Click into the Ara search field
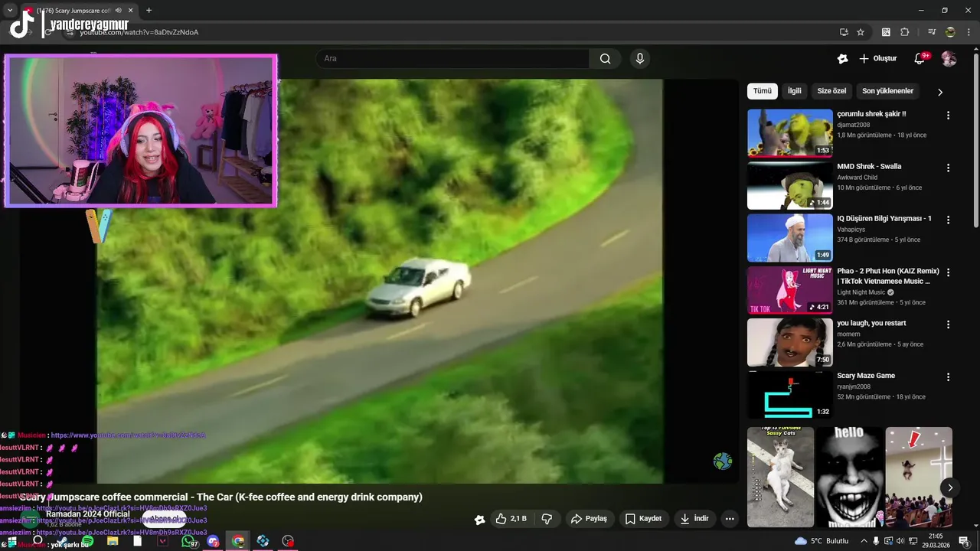The height and width of the screenshot is (551, 980). (x=452, y=59)
